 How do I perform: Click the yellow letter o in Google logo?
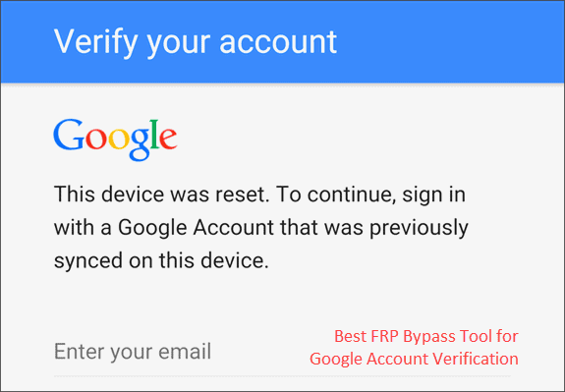coord(119,140)
